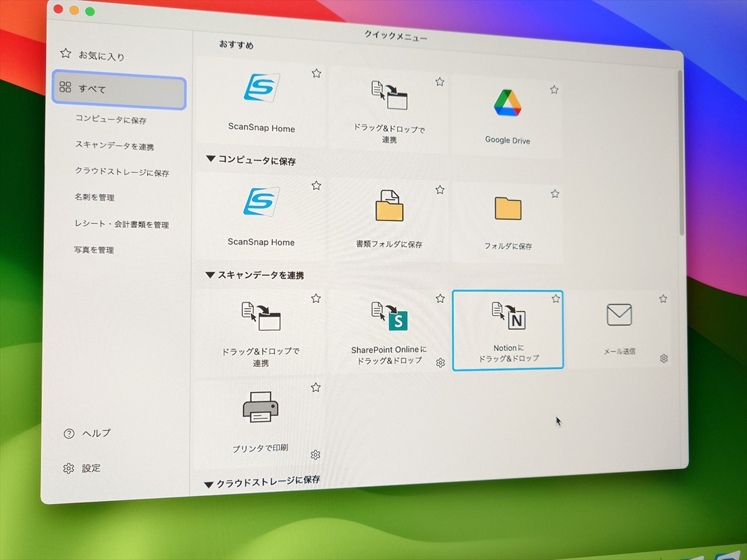
Task: Open 設定 at sidebar bottom
Action: (82, 468)
